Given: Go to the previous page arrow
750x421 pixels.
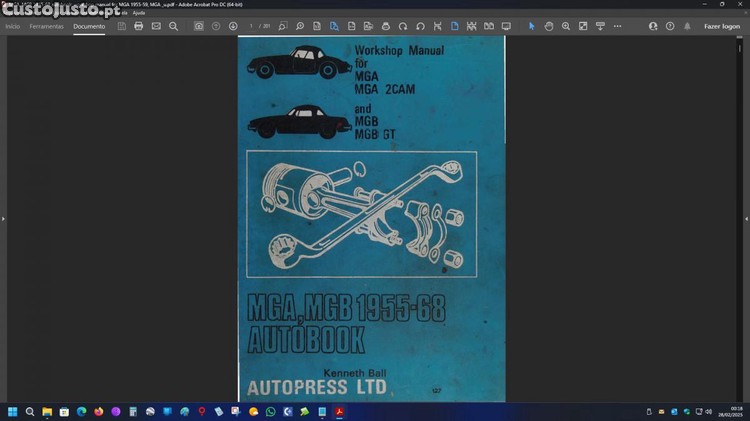Looking at the screenshot, I should (x=216, y=26).
